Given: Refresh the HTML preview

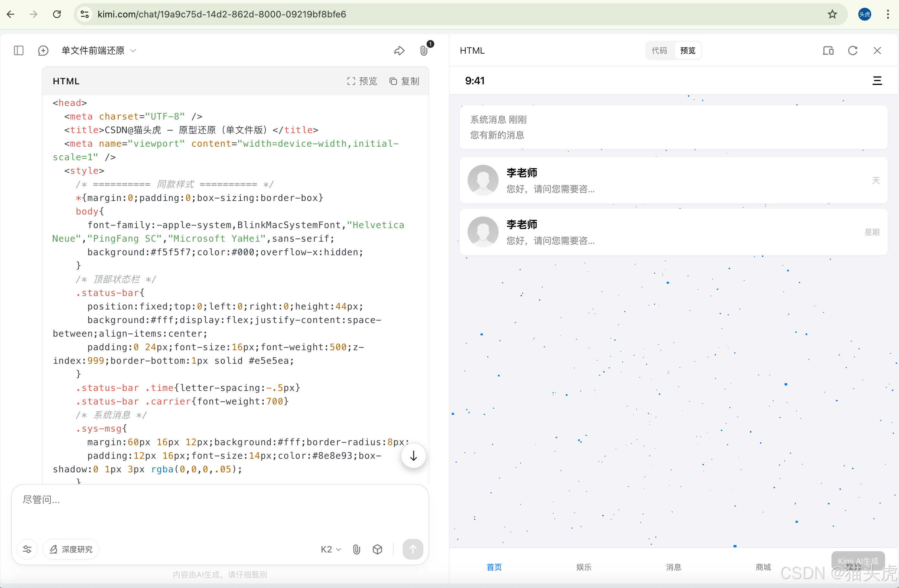Looking at the screenshot, I should pyautogui.click(x=852, y=51).
